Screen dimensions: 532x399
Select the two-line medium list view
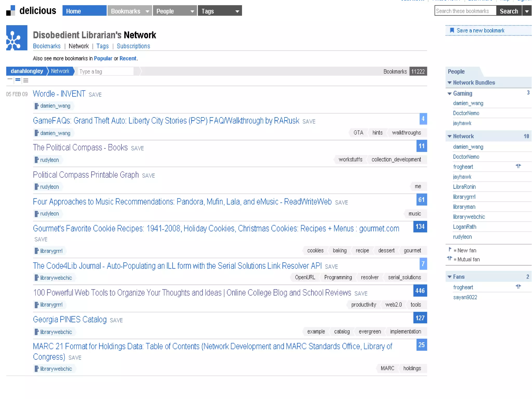pos(18,80)
